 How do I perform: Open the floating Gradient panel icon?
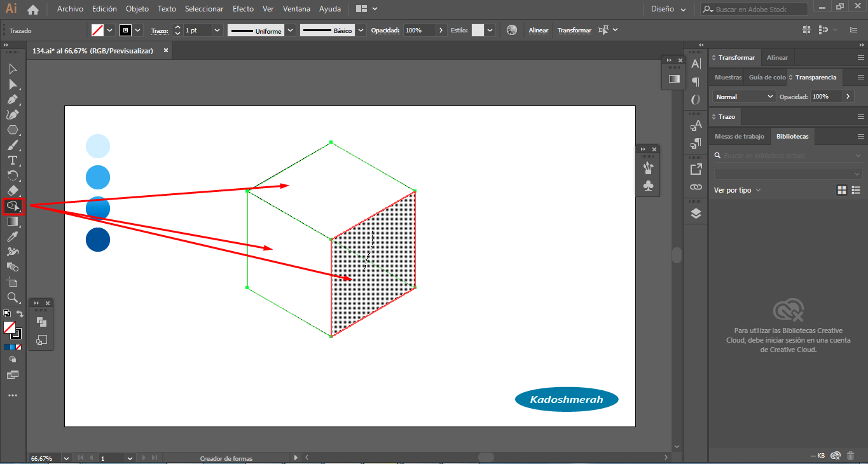673,79
